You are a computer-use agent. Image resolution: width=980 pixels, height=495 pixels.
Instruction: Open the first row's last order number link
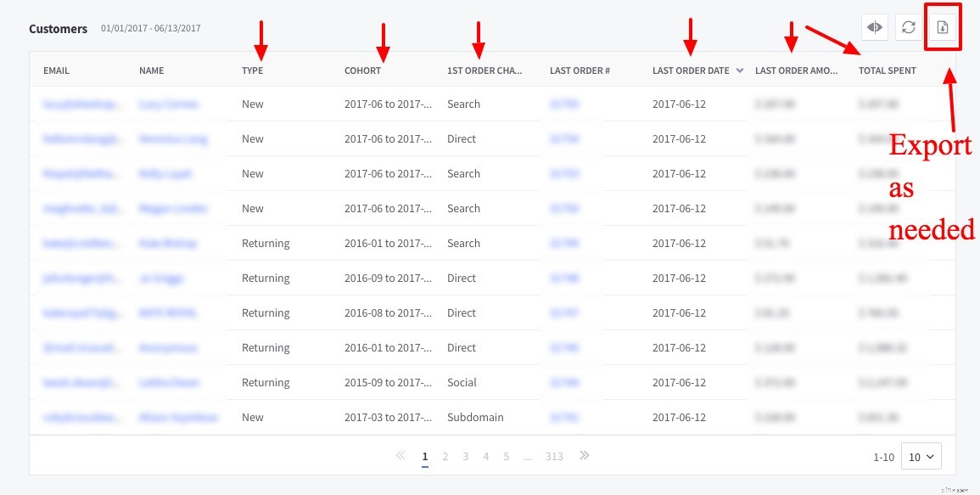click(563, 104)
